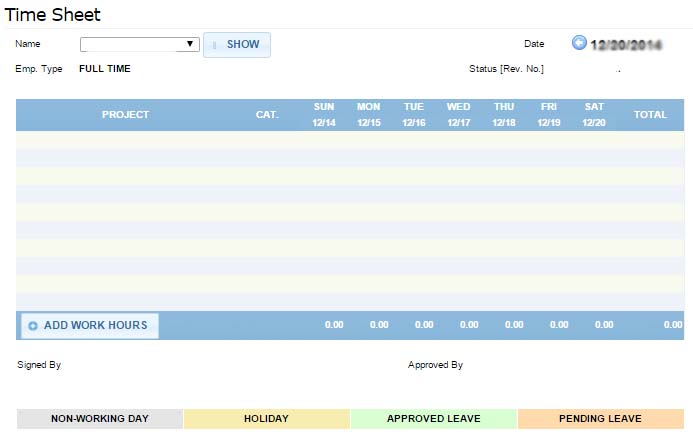Image resolution: width=693 pixels, height=437 pixels.
Task: Click the APPROVED LEAVE legend swatch
Action: pos(434,418)
